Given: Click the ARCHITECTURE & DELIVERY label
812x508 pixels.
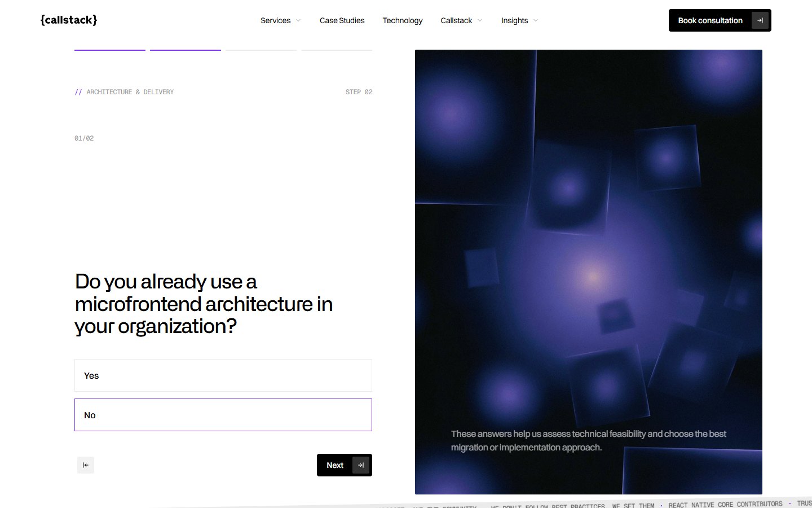Looking at the screenshot, I should coord(130,92).
